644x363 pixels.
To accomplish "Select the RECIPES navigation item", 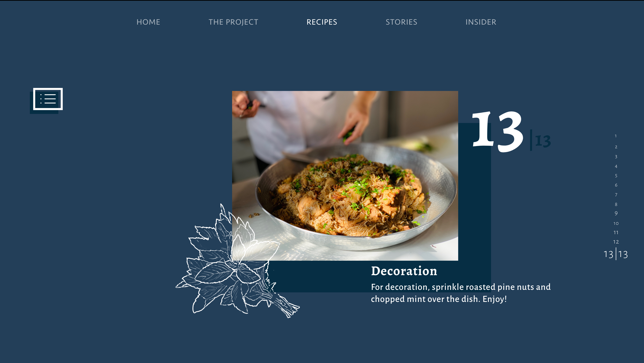I will [x=322, y=22].
